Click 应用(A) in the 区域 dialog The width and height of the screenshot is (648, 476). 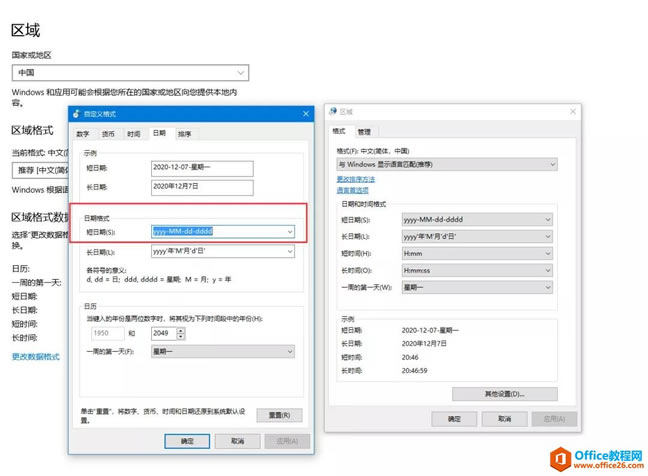(x=554, y=419)
